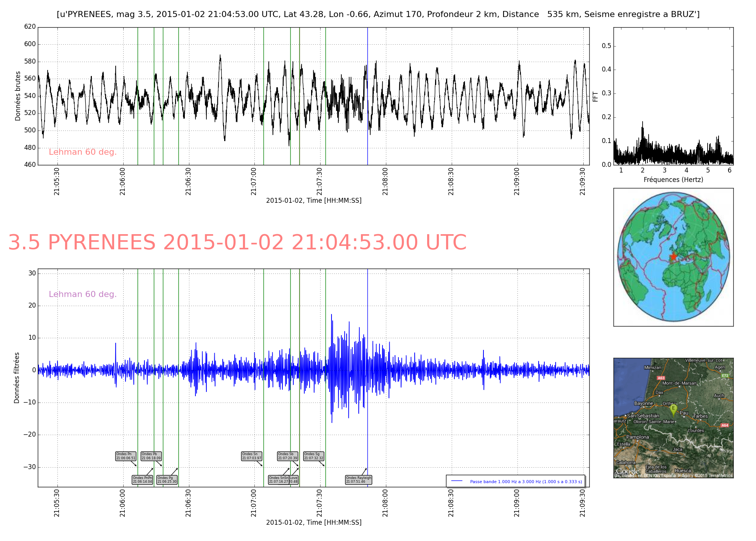Click Pamplona label on the satellite map
Viewport: 756px width, 541px height.
coord(637,437)
